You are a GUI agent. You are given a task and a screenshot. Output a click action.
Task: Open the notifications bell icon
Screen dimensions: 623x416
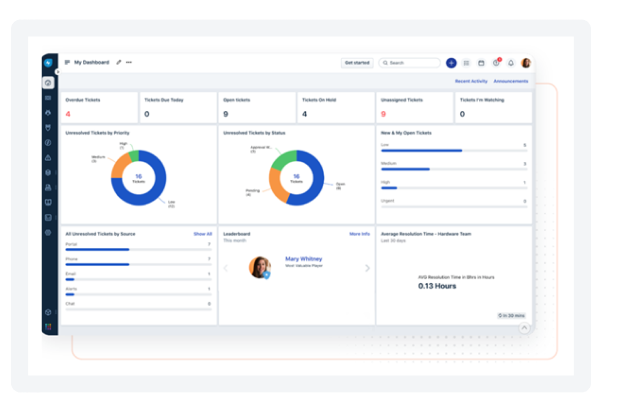coord(511,62)
